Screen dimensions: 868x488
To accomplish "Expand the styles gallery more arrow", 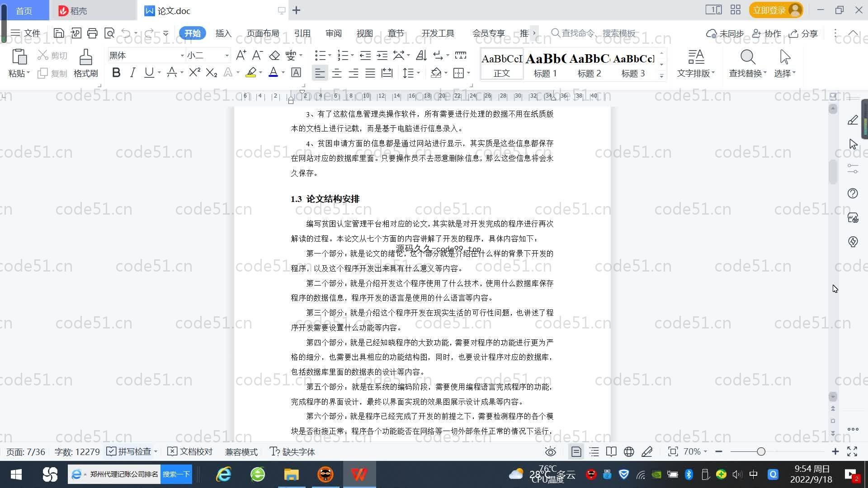I will [x=661, y=75].
